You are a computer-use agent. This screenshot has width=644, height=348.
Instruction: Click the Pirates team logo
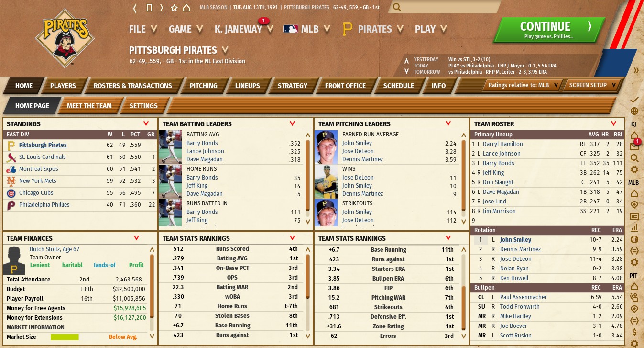tap(65, 38)
